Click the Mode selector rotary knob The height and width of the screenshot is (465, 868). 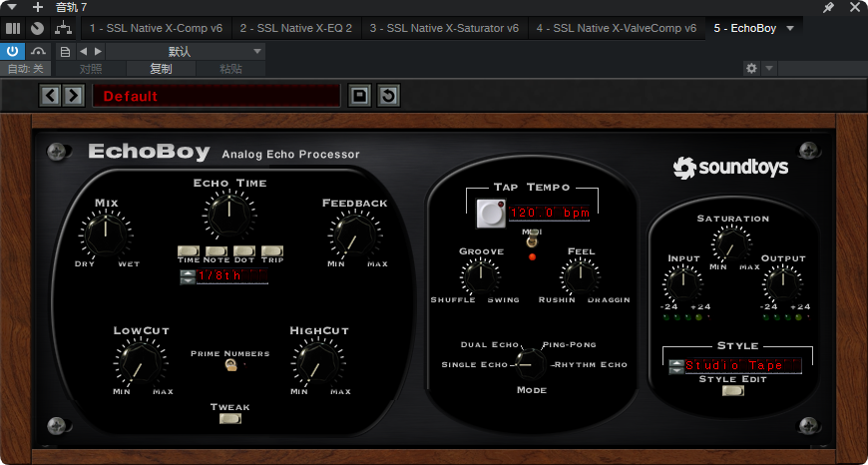point(529,364)
